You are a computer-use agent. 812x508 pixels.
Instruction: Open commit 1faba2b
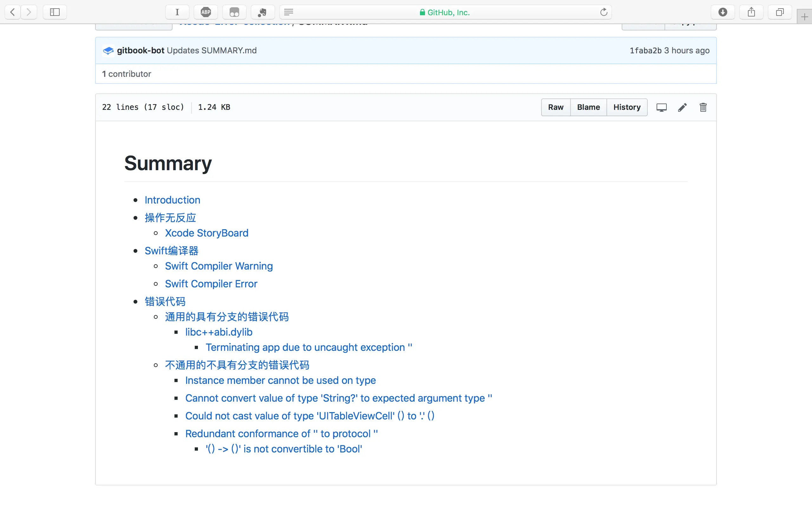point(645,50)
